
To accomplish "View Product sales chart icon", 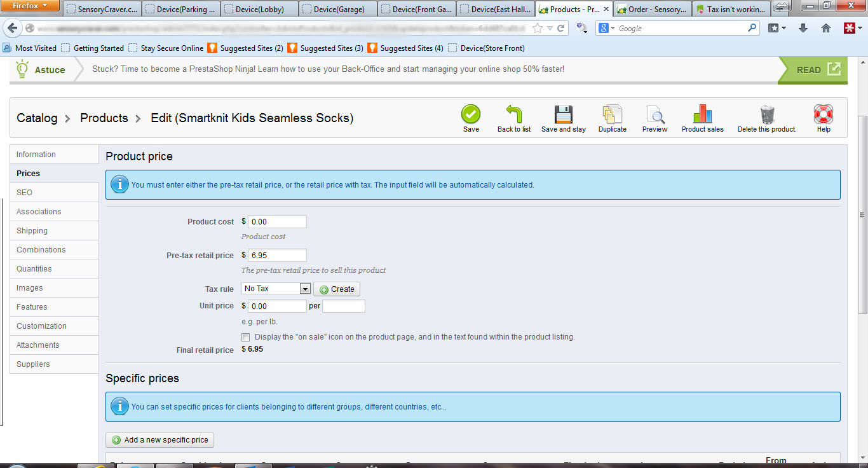I will point(702,114).
